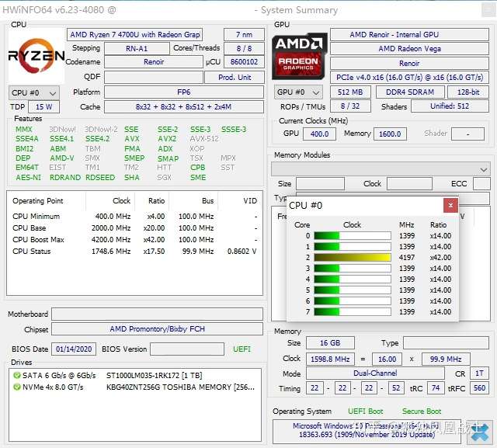Click the NVMe drive status checkmark icon
Screen dimensions: 497x448
pyautogui.click(x=17, y=387)
